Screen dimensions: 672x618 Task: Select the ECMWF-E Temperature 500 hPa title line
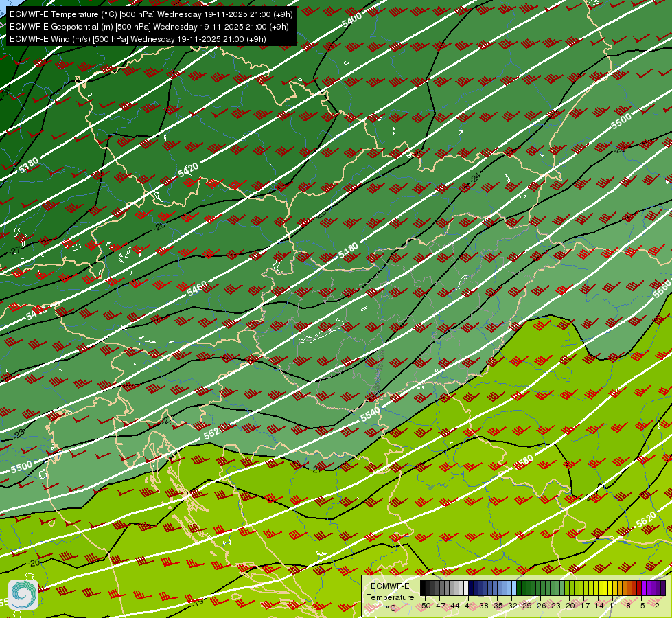click(151, 14)
